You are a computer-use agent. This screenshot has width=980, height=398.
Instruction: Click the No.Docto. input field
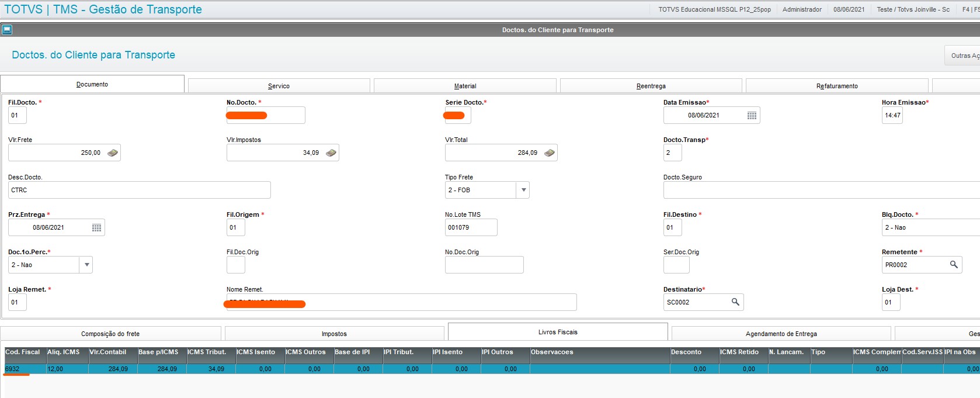point(266,115)
